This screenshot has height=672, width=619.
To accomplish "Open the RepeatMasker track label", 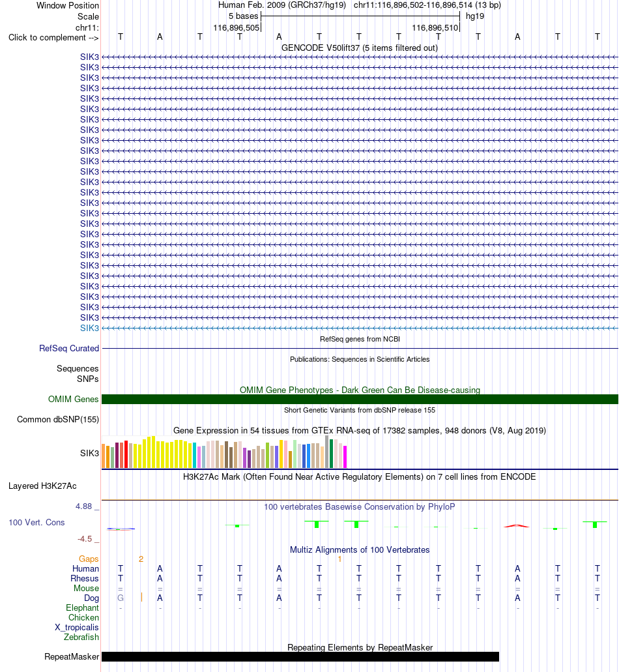I will (72, 656).
